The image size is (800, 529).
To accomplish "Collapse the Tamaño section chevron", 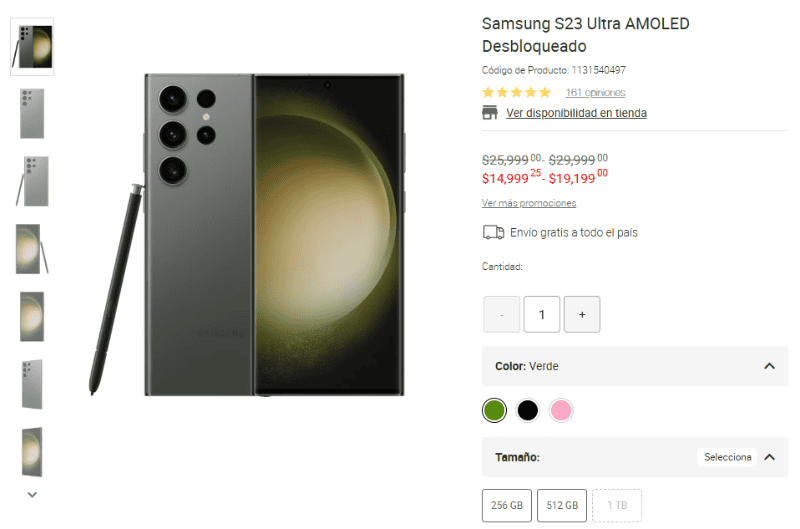I will 769,457.
